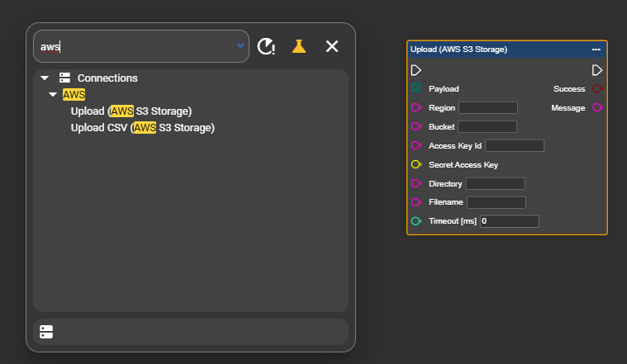
Task: Close the node search panel
Action: [x=332, y=46]
